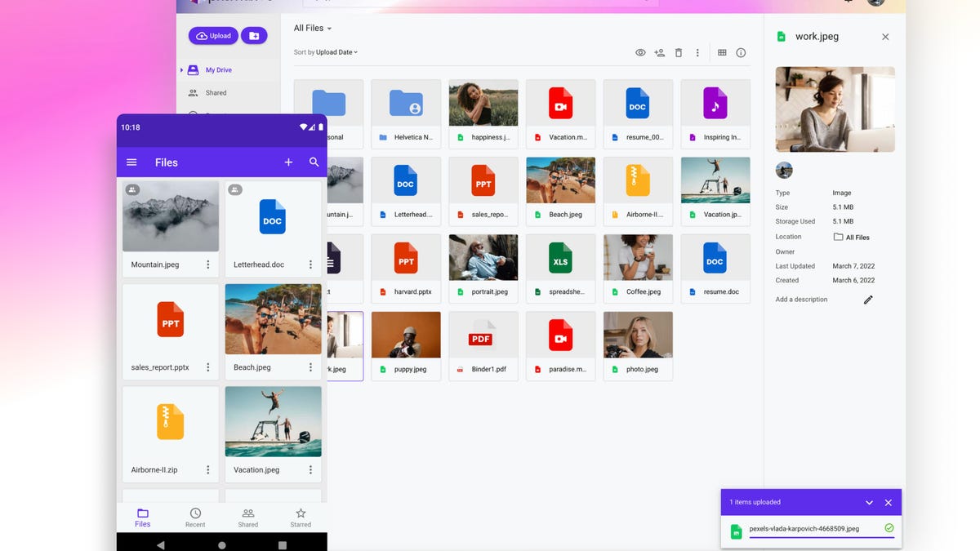Screen dimensions: 980x551
Task: Select the Vacation.jp... thumbnail in the desktop grid
Action: (715, 180)
